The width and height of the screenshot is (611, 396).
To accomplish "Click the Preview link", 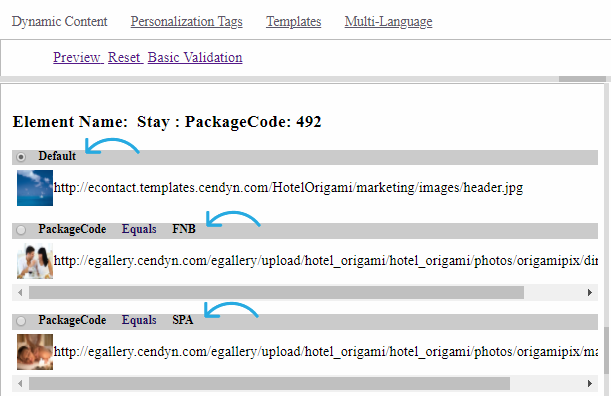I will (77, 57).
